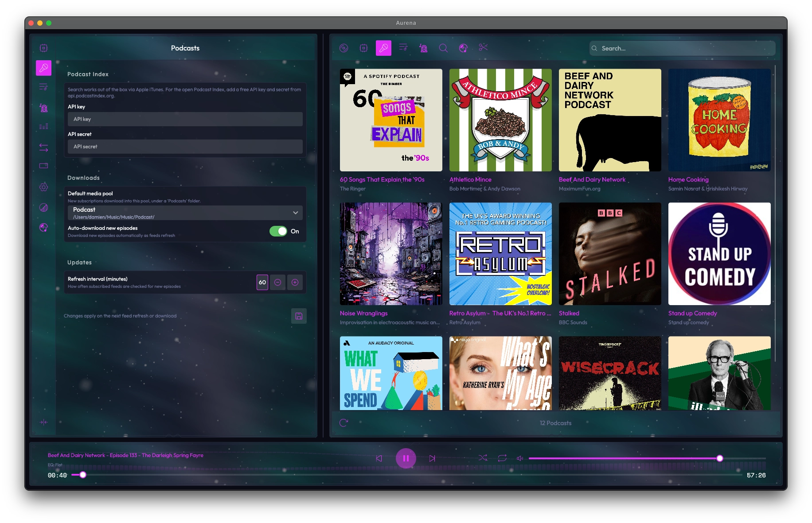The height and width of the screenshot is (523, 812).
Task: Click into the API secret field
Action: [x=185, y=147]
